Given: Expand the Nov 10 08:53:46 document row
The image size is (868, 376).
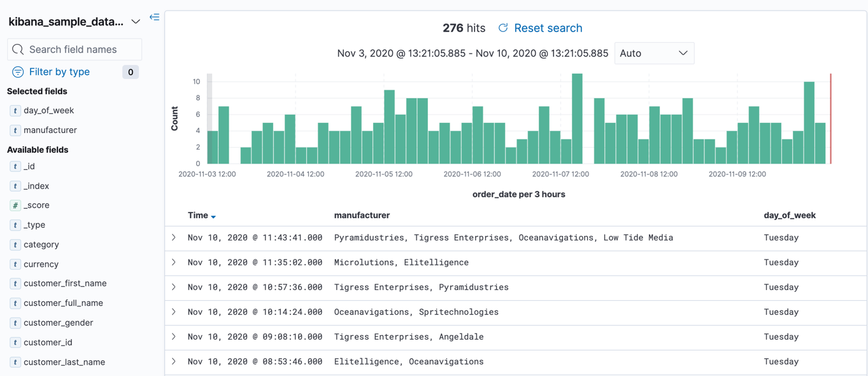Looking at the screenshot, I should pyautogui.click(x=174, y=362).
